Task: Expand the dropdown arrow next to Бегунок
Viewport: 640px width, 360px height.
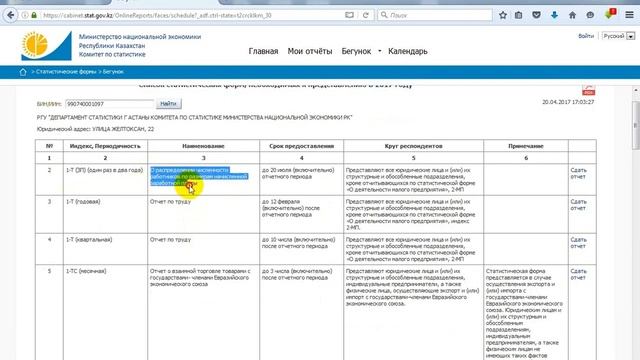Action: point(380,51)
